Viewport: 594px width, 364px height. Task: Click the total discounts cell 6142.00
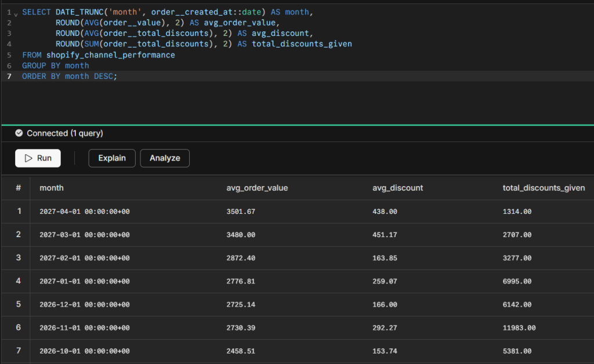point(517,305)
